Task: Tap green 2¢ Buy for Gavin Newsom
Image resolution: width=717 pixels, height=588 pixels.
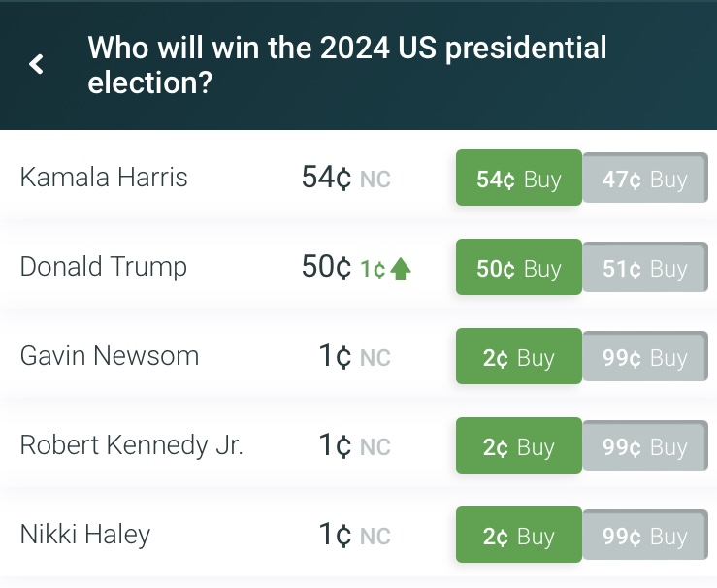Action: 519,358
